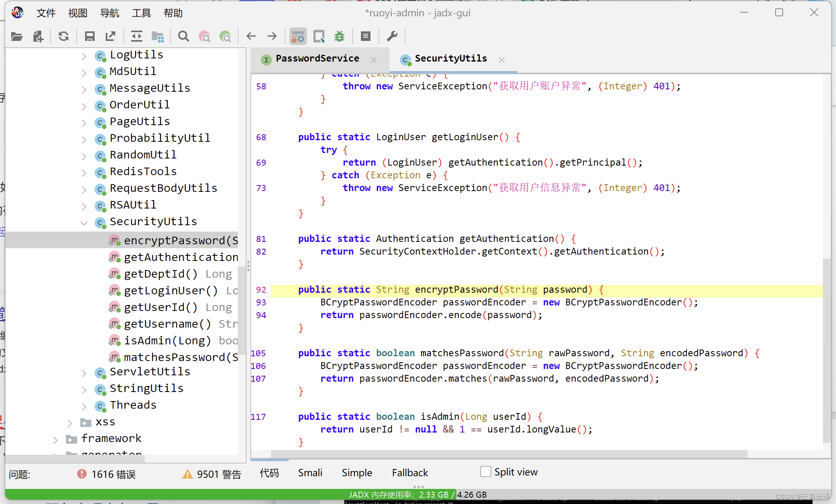Navigate back with the left arrow
This screenshot has width=836, height=504.
point(251,37)
